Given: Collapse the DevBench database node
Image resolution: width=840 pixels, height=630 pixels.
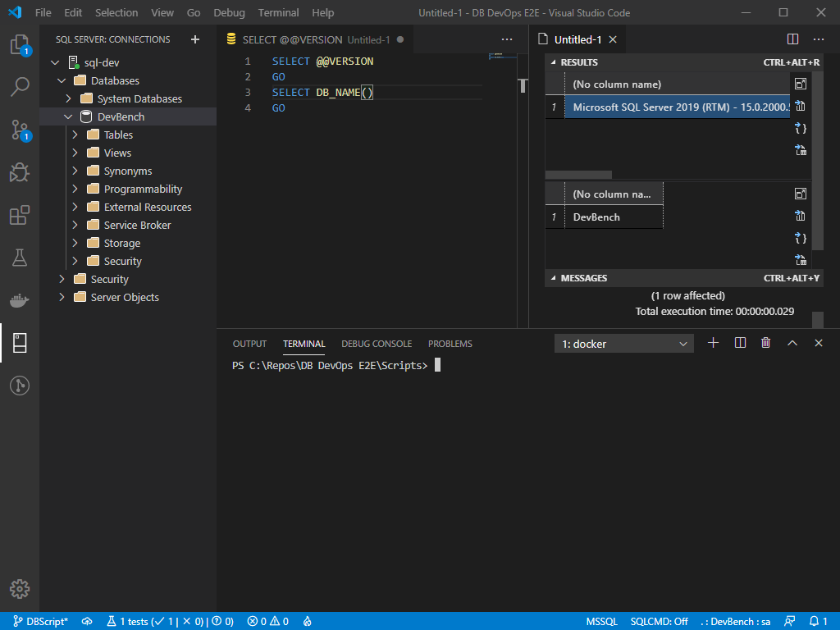Looking at the screenshot, I should click(68, 116).
